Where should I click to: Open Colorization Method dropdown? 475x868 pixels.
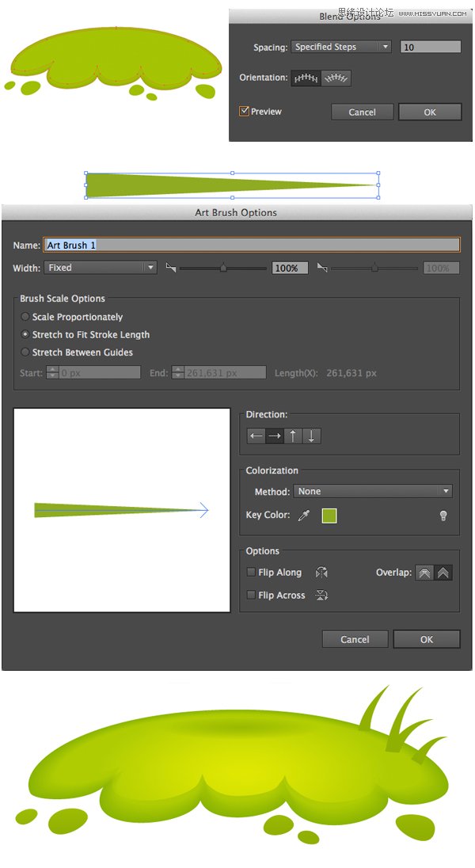373,491
